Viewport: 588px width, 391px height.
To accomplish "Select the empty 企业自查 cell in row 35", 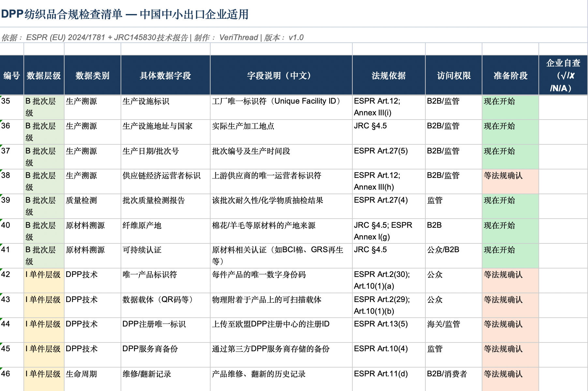I will tap(563, 107).
